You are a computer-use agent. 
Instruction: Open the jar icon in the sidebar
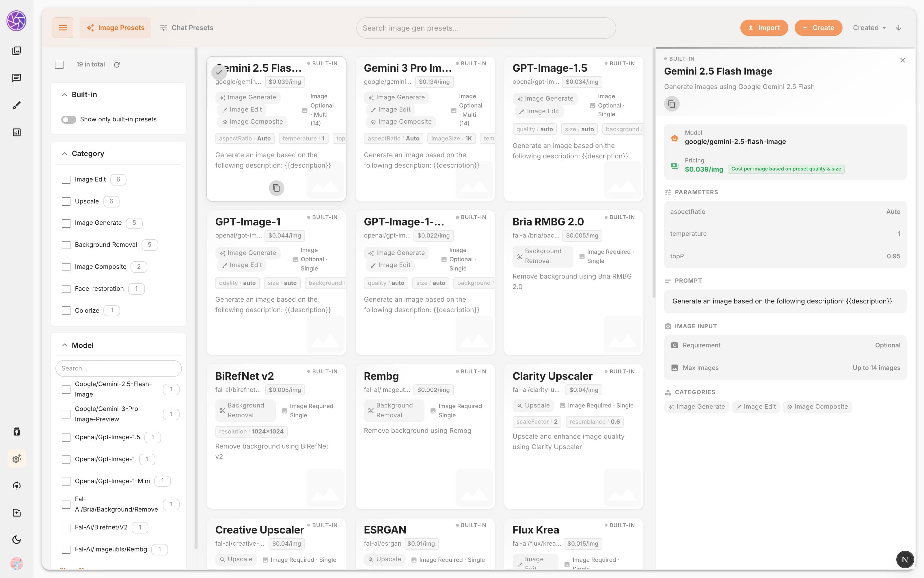tap(16, 431)
